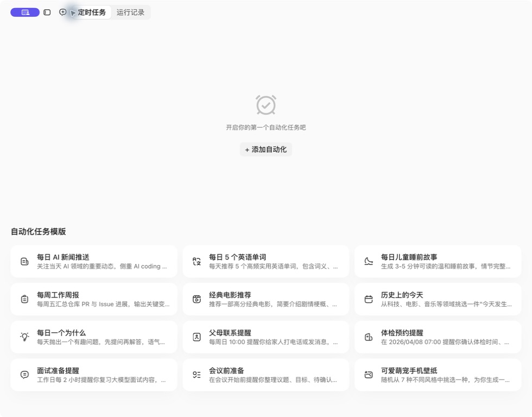This screenshot has width=532, height=417.
Task: Open new chat via plus bubble icon
Action: tap(63, 12)
